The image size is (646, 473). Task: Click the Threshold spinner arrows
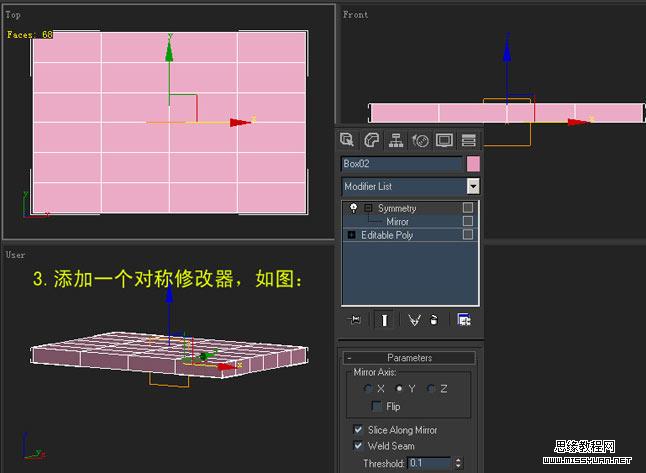[x=458, y=463]
